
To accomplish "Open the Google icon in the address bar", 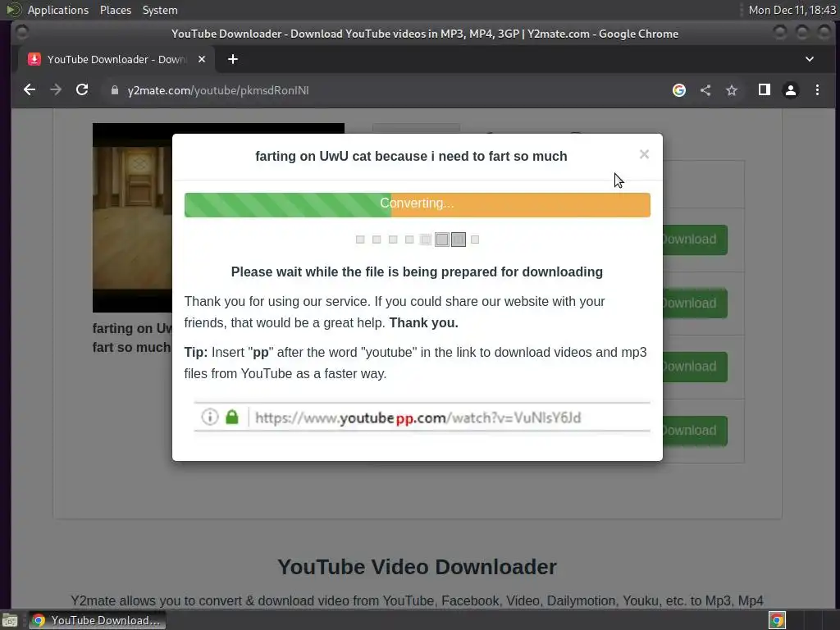I will point(678,90).
